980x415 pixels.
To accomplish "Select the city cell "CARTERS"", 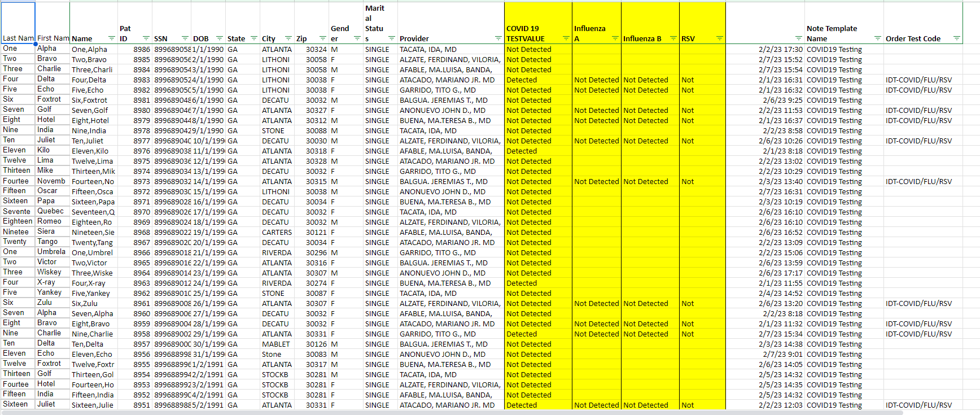I will pos(277,232).
